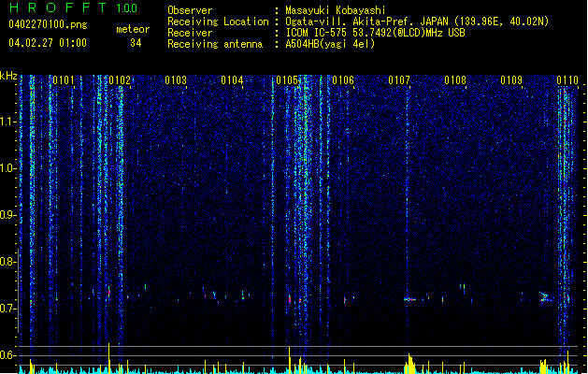Screen dimensions: 588x374
Task: Click the Ogata-vill. Akita-Pref. JAPAN location text
Action: point(417,22)
